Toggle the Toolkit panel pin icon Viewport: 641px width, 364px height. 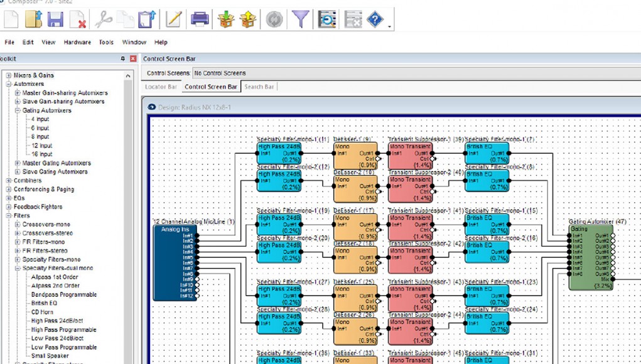point(123,58)
